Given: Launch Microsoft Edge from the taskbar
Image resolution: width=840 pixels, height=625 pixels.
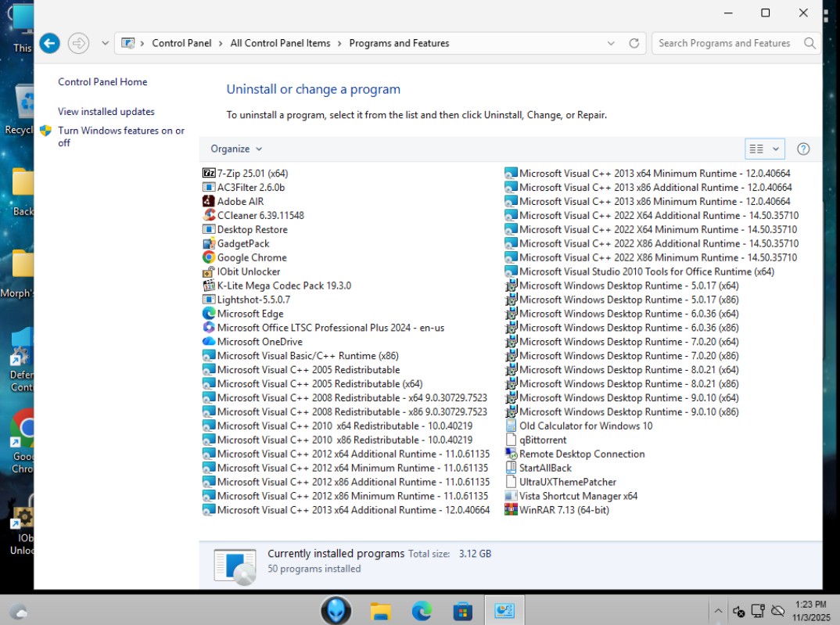Looking at the screenshot, I should 422,611.
